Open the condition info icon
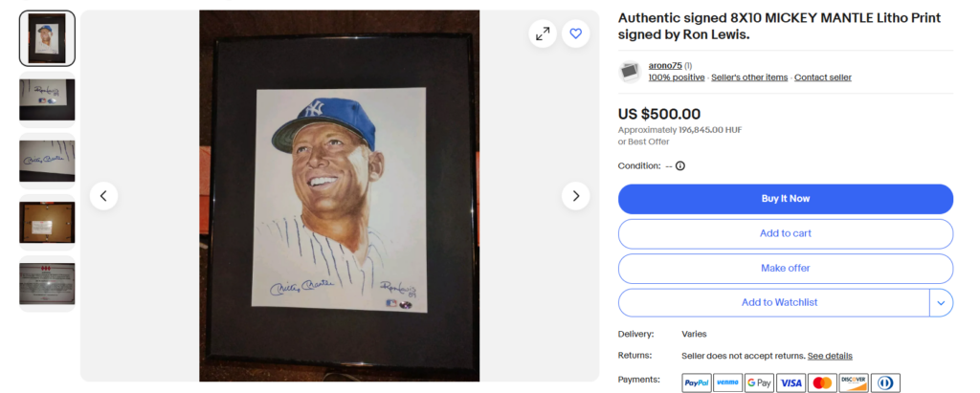980x393 pixels. 680,166
